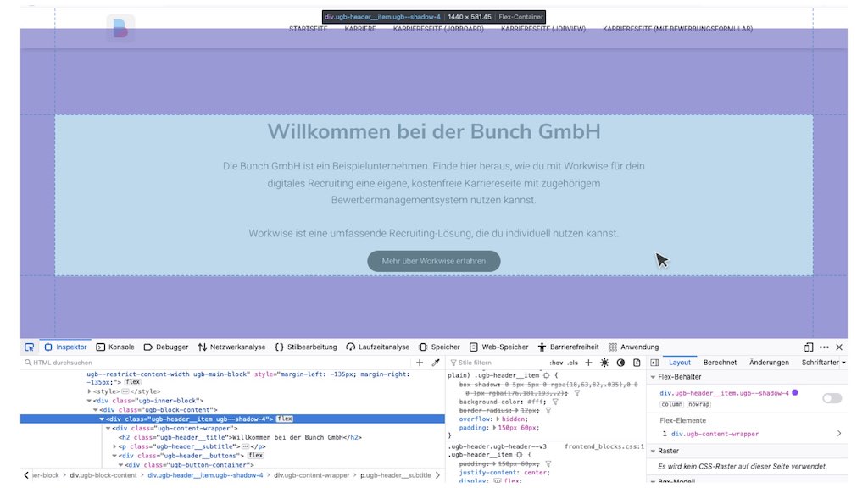Image resolution: width=868 pixels, height=488 pixels.
Task: Click flex badge on selected ugb-header__item node
Action: click(285, 419)
